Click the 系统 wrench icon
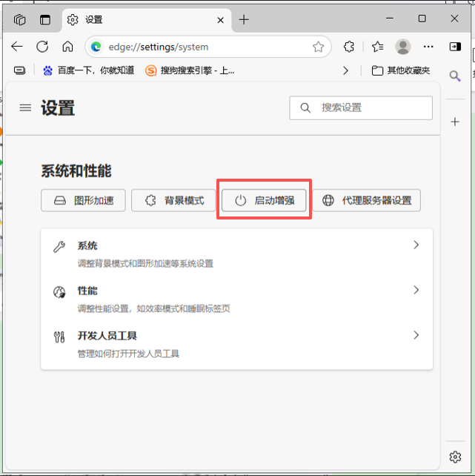Viewport: 475px width, 476px height. (x=59, y=246)
